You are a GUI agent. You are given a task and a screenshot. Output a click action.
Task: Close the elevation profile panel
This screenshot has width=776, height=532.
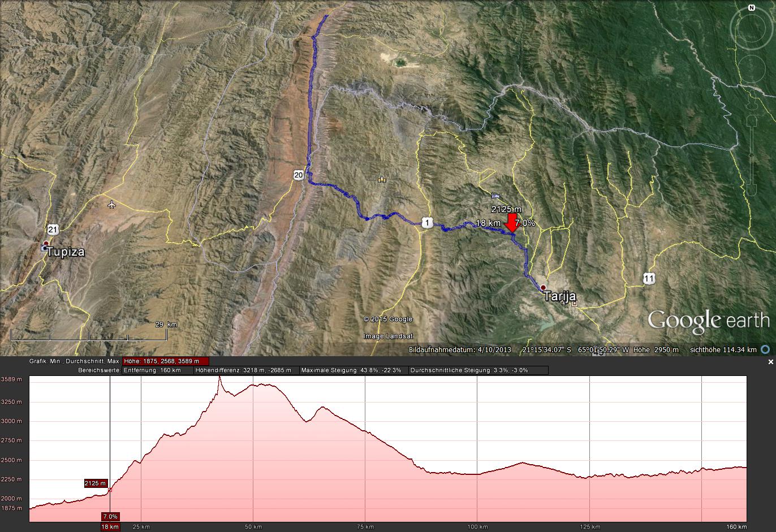coord(770,362)
